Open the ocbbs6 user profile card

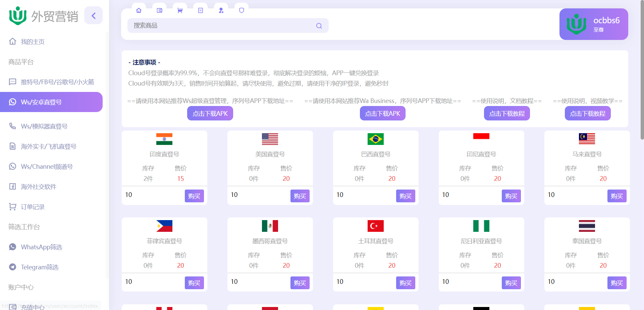coord(594,24)
